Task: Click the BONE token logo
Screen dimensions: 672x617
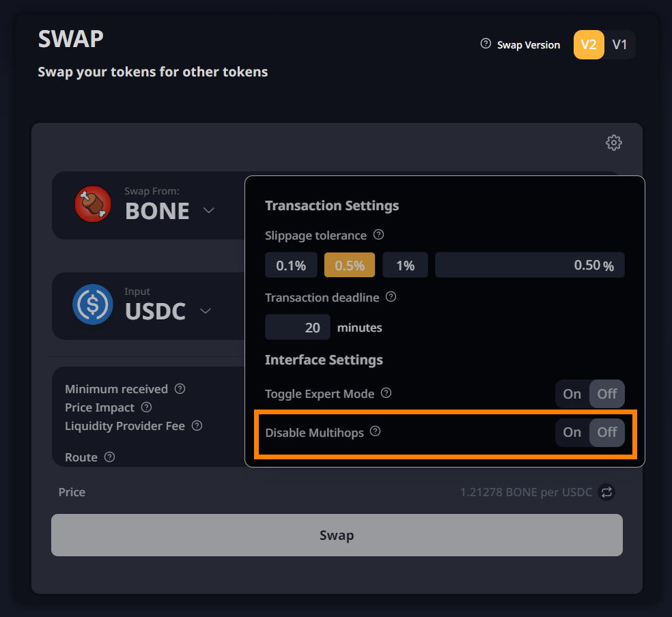Action: (x=92, y=204)
